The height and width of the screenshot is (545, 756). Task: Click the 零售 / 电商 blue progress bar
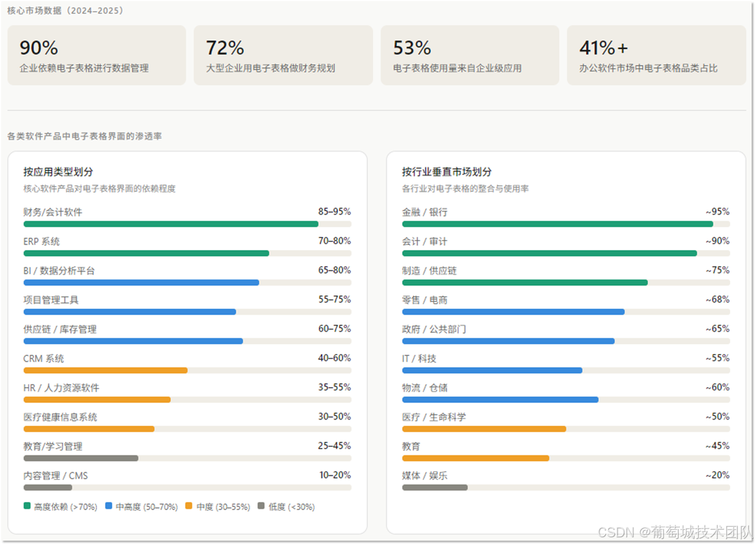(x=513, y=312)
